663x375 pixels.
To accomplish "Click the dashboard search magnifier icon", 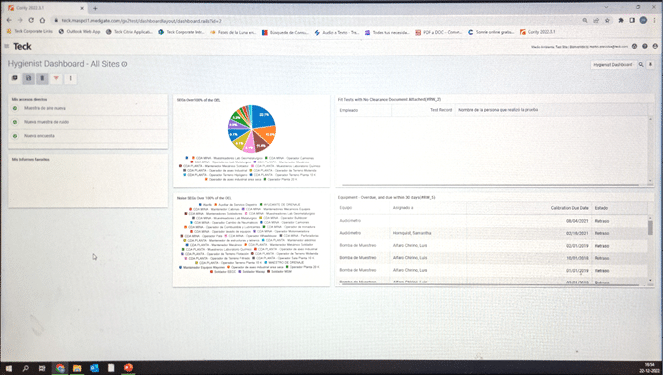I will [641, 65].
